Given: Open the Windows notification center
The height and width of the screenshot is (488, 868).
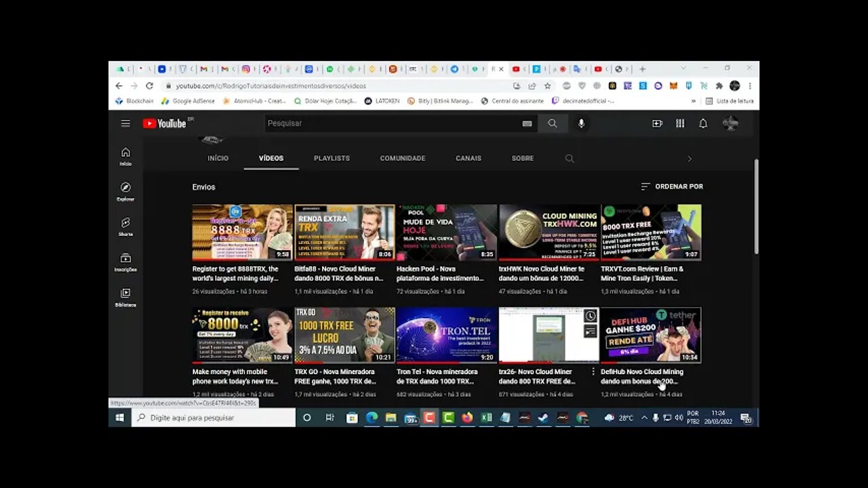Looking at the screenshot, I should coord(746,418).
